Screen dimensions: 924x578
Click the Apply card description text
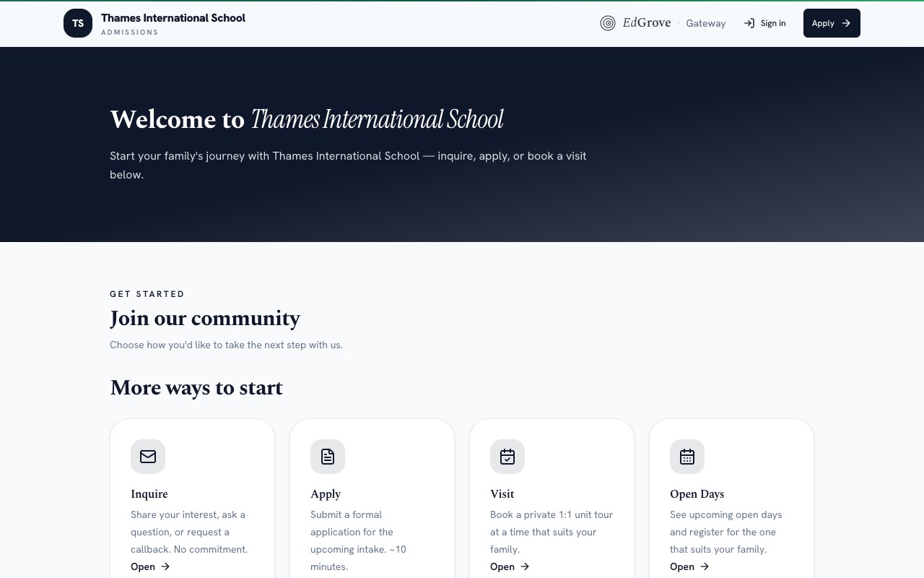click(358, 540)
